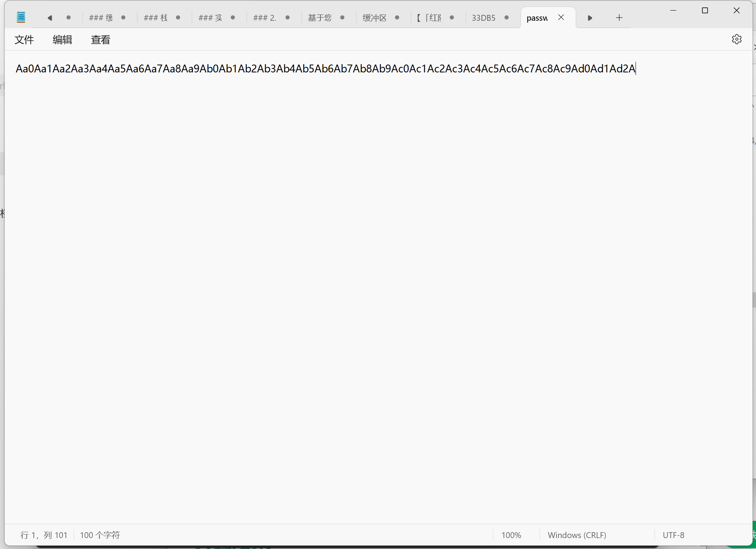Open the 查看 menu
756x549 pixels.
[101, 40]
